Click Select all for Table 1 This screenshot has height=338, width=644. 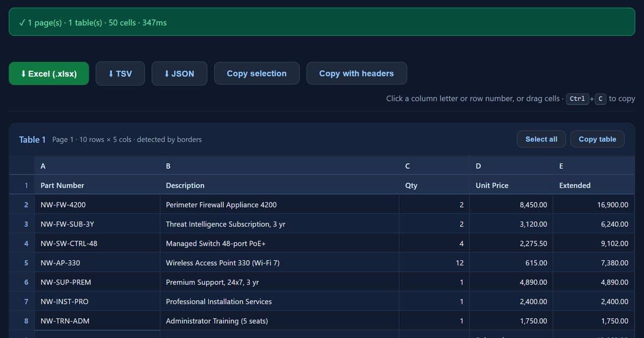(541, 139)
